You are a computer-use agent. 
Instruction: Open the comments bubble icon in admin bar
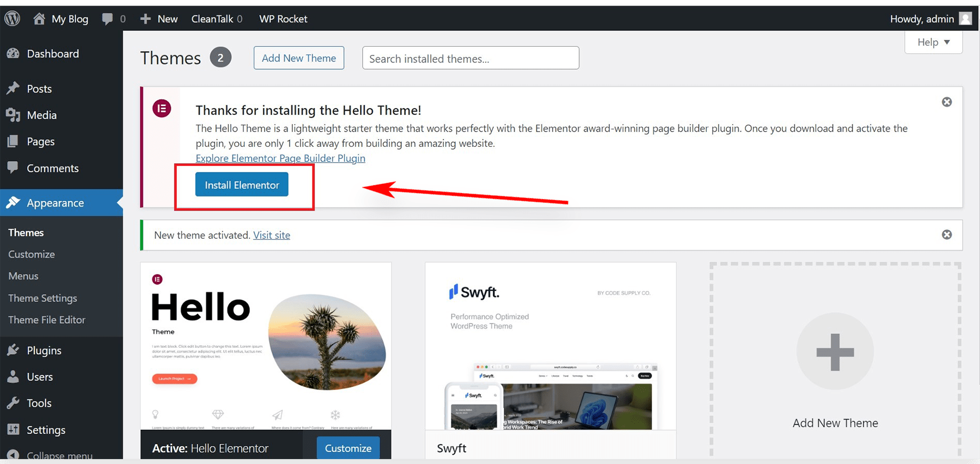tap(107, 18)
